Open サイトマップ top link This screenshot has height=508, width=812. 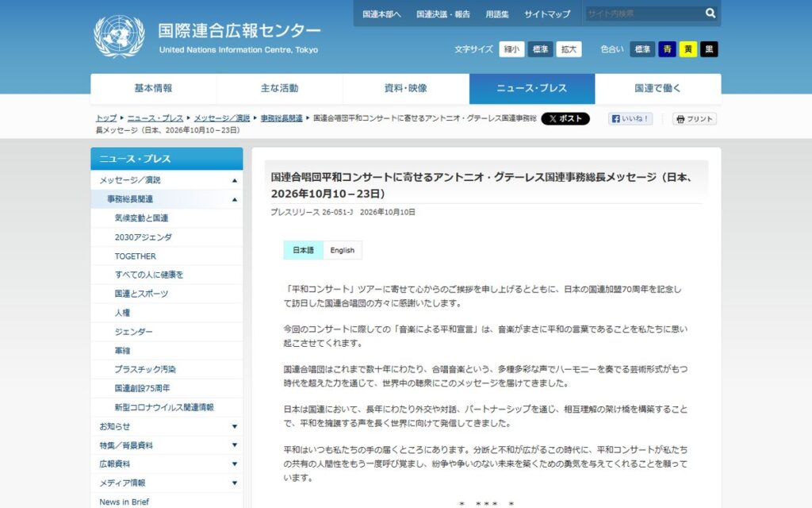click(x=547, y=14)
